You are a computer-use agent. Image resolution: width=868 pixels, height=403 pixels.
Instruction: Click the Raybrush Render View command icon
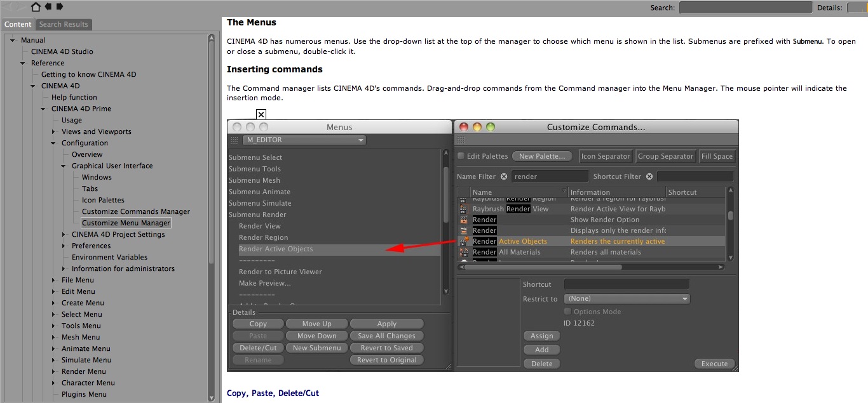[464, 209]
